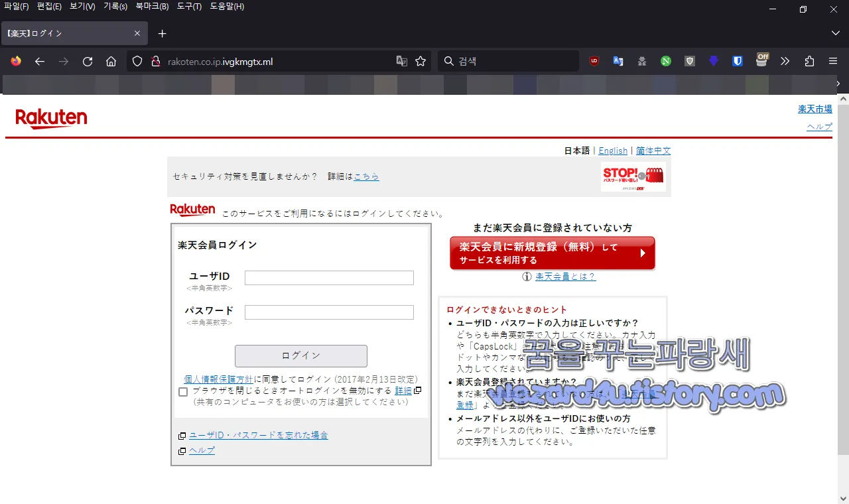
Task: Click the パスワード input field
Action: click(x=329, y=312)
